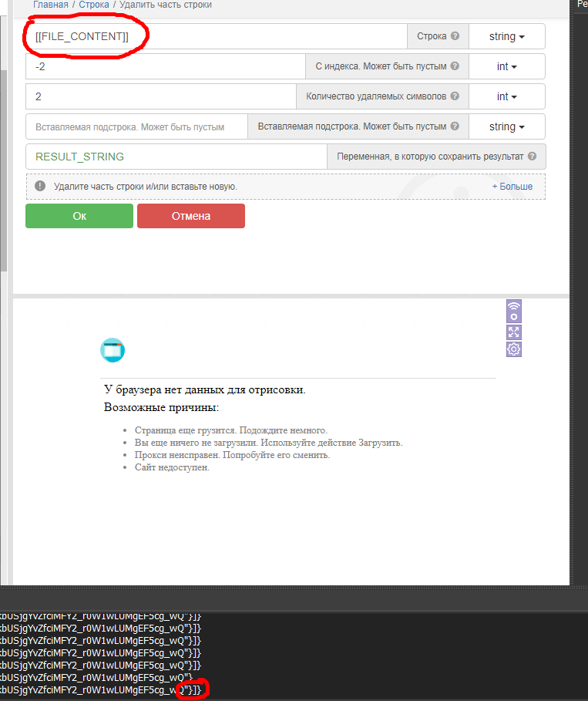Screen dimensions: 588x701
Task: Click the purple wireless signal browser icon
Action: [514, 311]
